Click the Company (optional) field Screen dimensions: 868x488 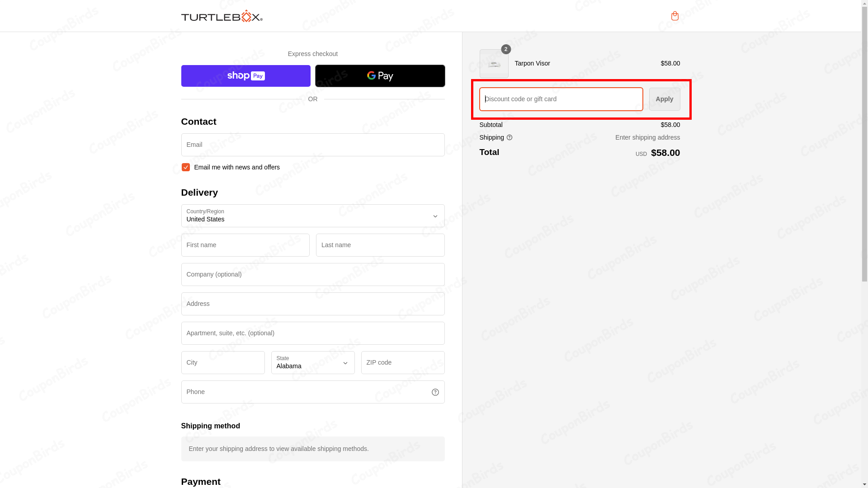click(x=312, y=275)
